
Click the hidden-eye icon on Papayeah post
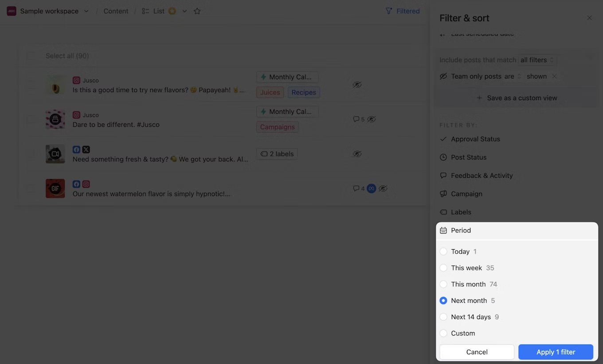357,85
